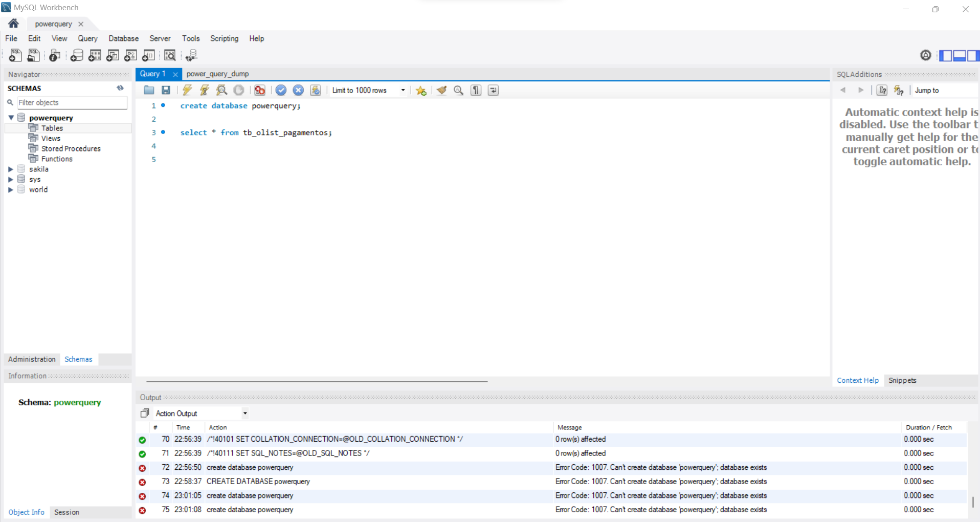Open the Snippets tab
The image size is (980, 522).
pos(902,380)
